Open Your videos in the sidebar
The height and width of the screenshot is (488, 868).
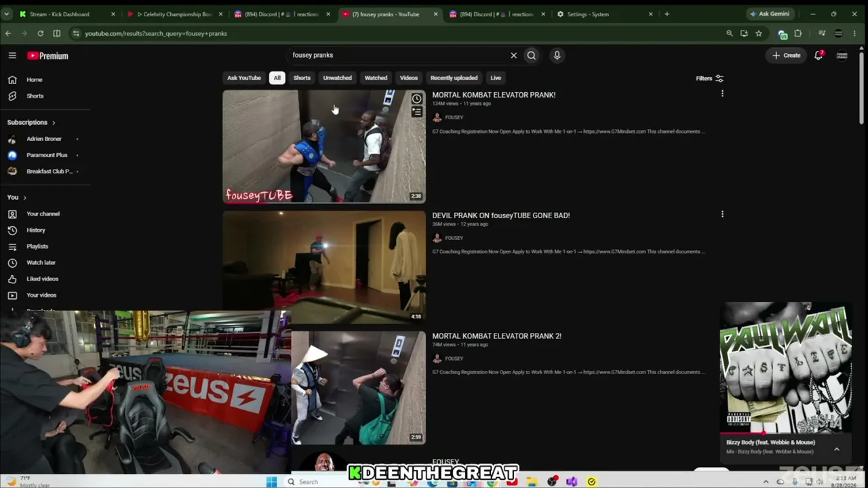(x=41, y=296)
